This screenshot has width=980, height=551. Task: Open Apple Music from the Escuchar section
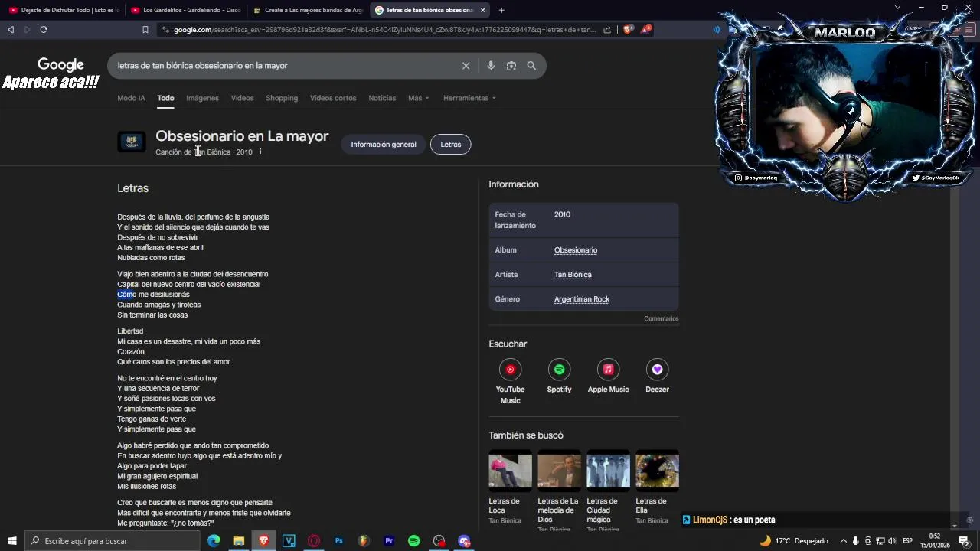[x=608, y=370]
